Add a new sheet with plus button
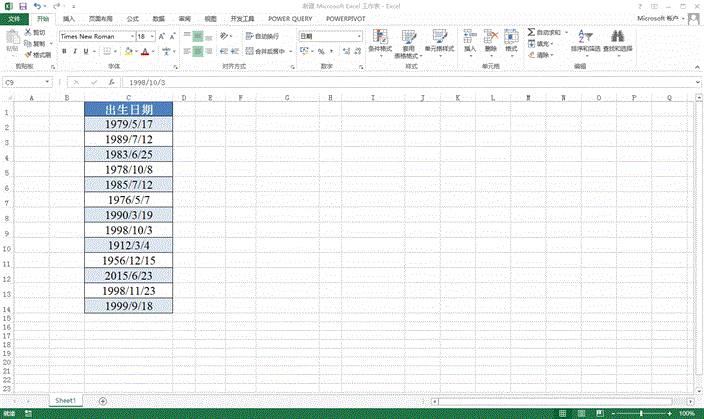This screenshot has width=704, height=419. 103,400
